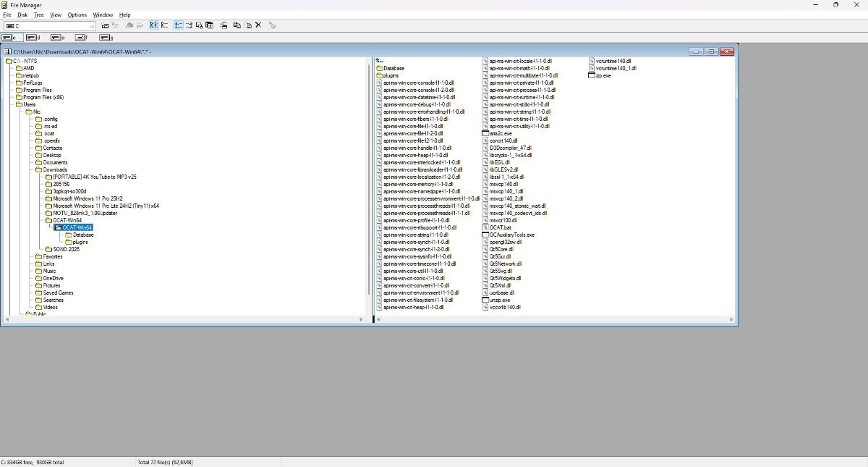
Task: Click the Move files toolbar icon
Action: pyautogui.click(x=247, y=25)
